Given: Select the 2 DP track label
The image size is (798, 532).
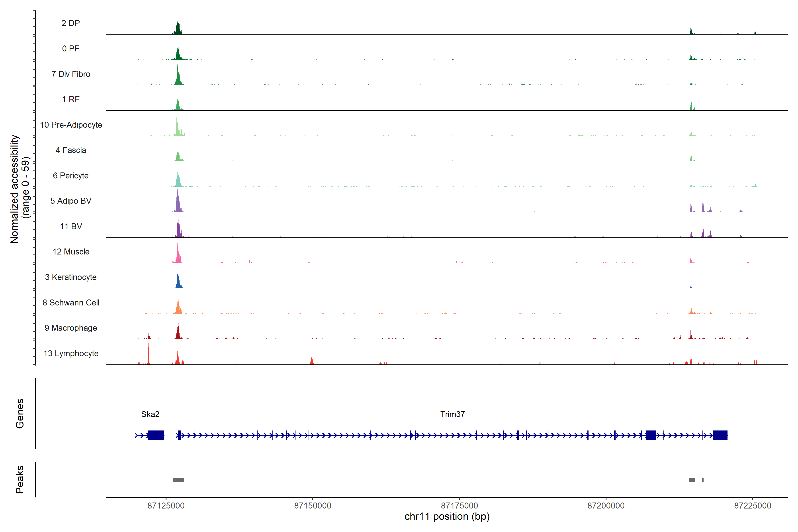Looking at the screenshot, I should click(70, 23).
